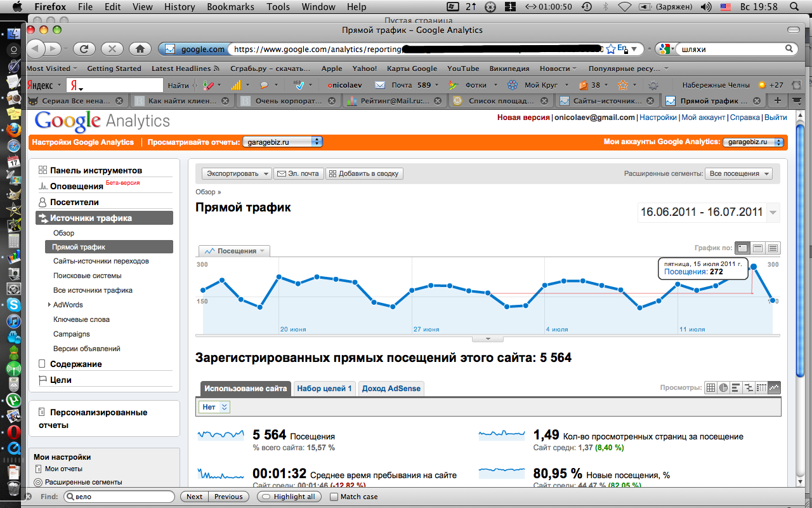This screenshot has height=508, width=812.
Task: Open Поисковые системы report link
Action: pyautogui.click(x=87, y=276)
